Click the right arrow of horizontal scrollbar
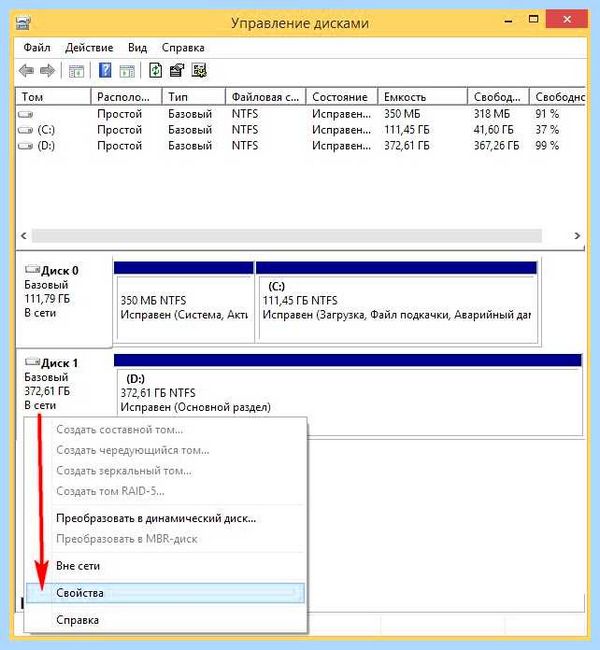Viewport: 600px width, 650px height. pyautogui.click(x=577, y=235)
